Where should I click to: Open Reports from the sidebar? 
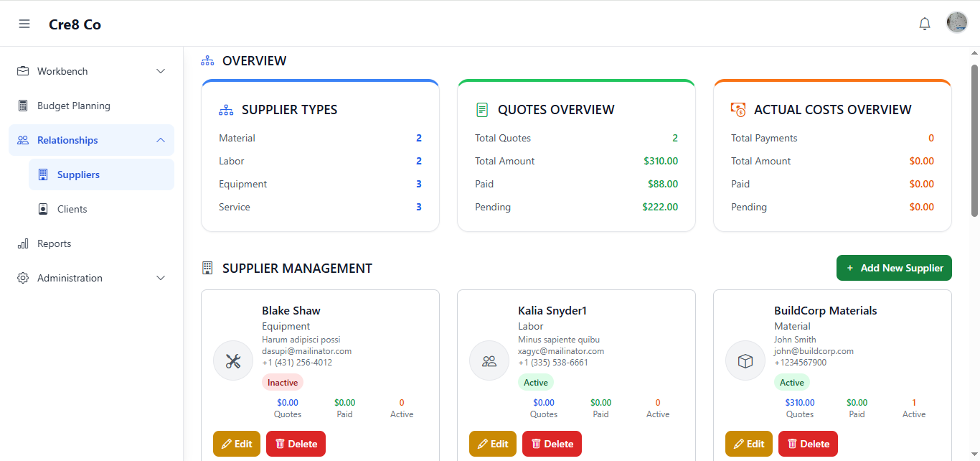(54, 243)
